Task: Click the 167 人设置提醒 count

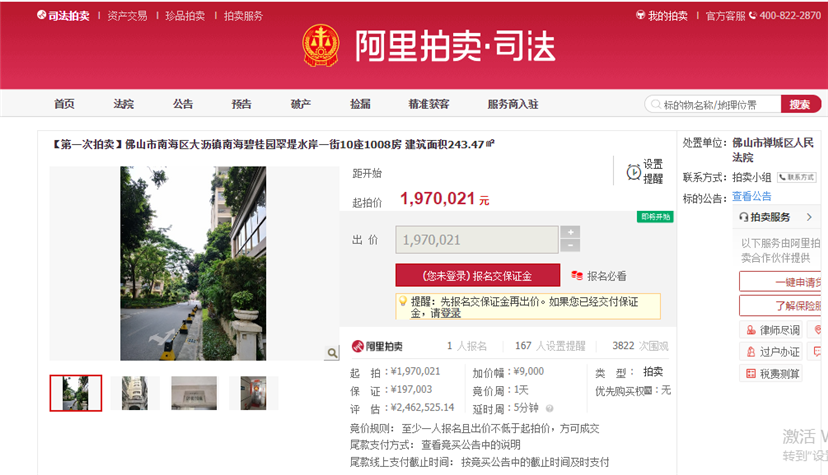Action: click(550, 346)
